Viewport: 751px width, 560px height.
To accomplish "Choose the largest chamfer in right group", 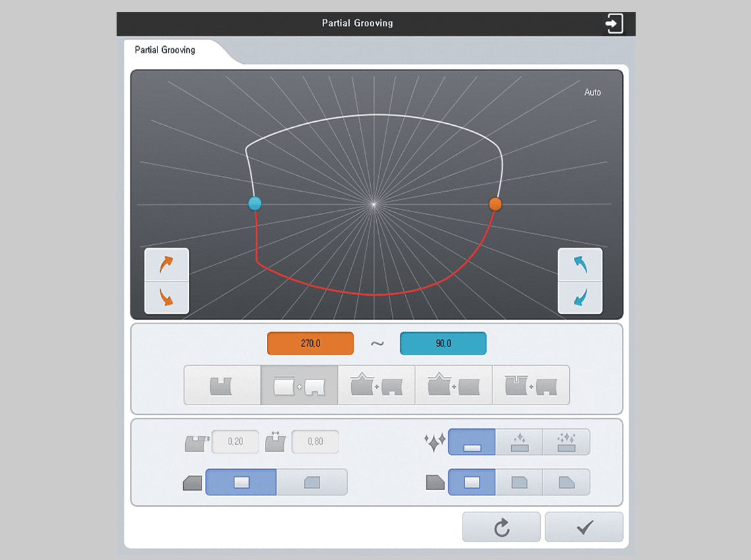I will pyautogui.click(x=566, y=482).
